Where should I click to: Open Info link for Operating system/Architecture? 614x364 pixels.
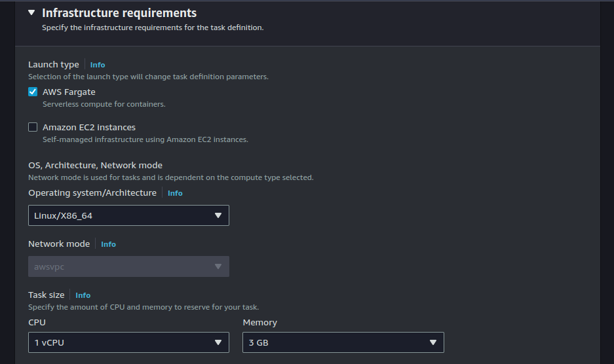tap(175, 193)
